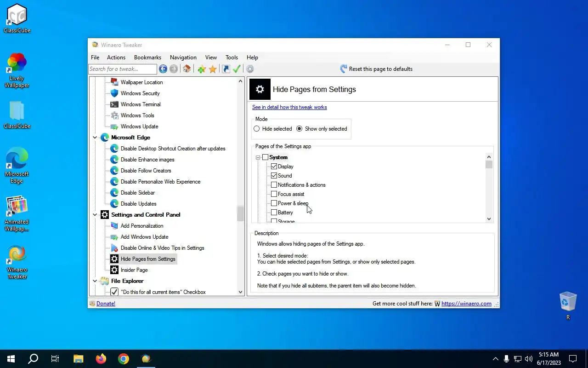
Task: Open the View menu
Action: (x=211, y=57)
